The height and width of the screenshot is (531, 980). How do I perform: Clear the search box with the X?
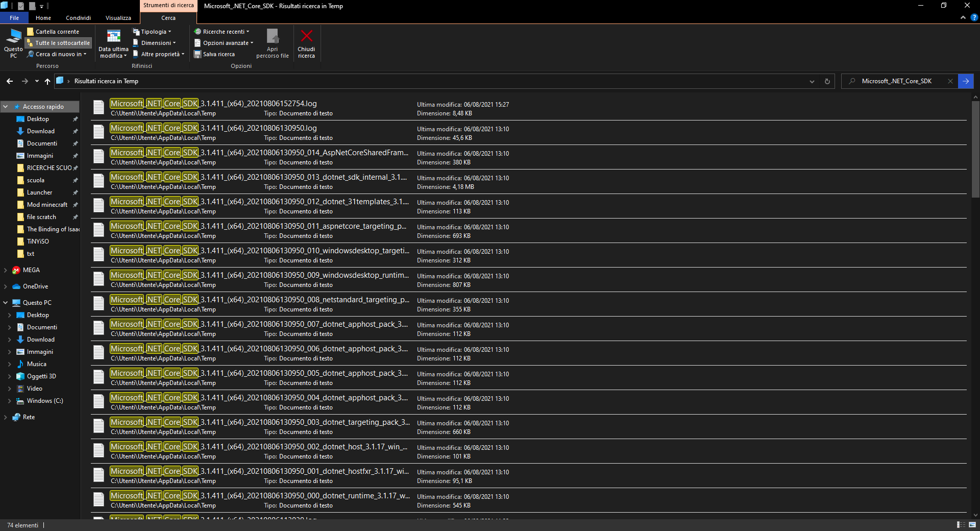(x=950, y=81)
